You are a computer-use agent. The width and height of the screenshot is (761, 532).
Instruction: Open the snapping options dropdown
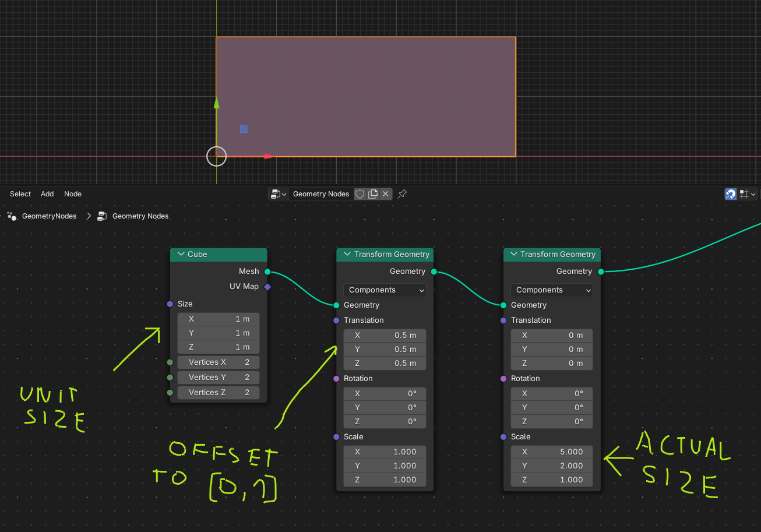point(748,194)
